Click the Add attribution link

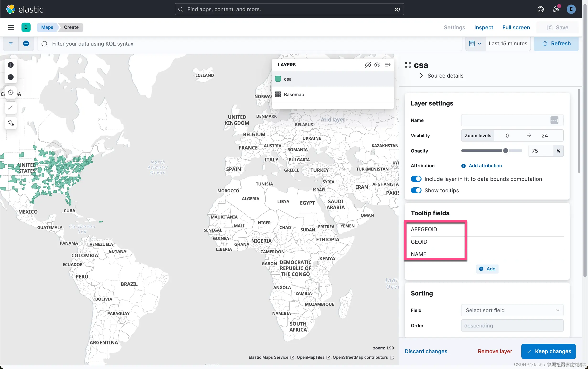(485, 166)
